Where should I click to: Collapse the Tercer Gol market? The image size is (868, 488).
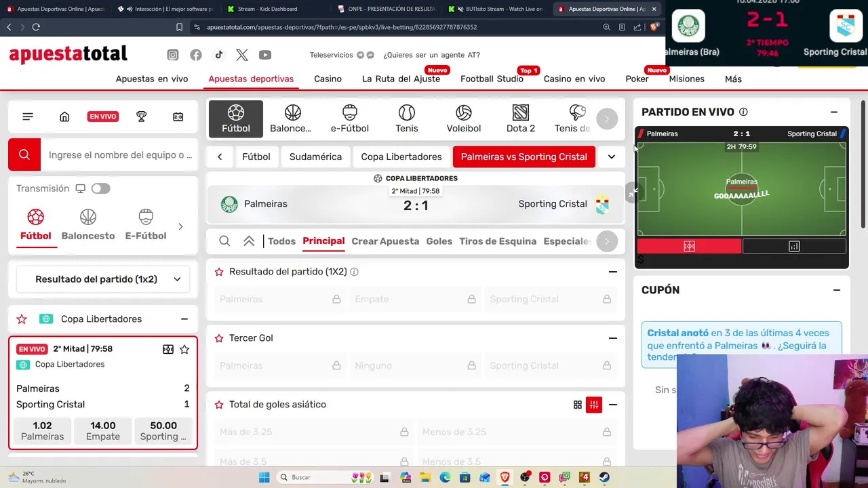pyautogui.click(x=613, y=338)
